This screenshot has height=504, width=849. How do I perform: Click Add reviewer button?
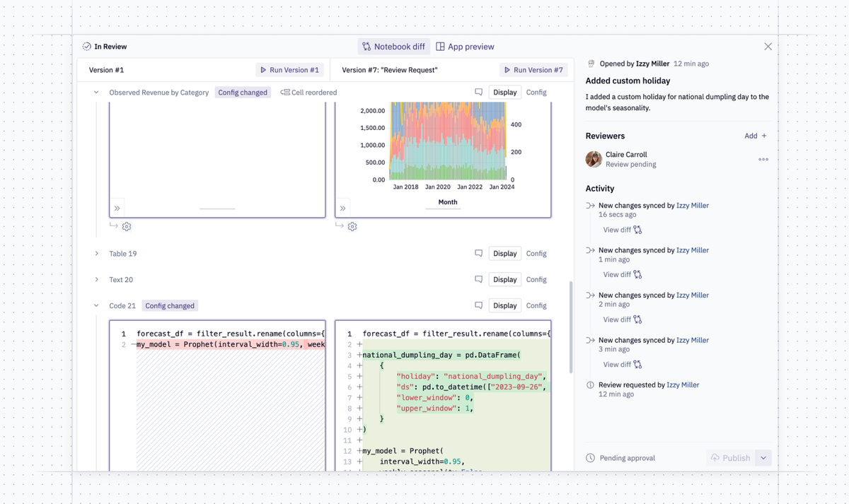(x=756, y=136)
